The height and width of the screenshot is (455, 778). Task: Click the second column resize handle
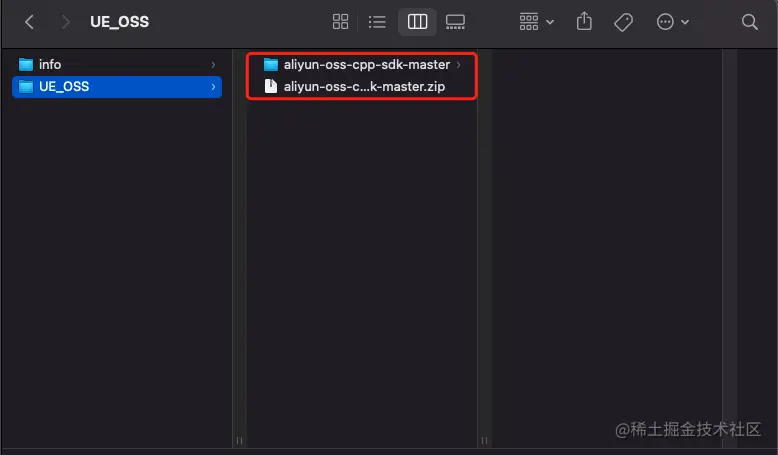484,441
